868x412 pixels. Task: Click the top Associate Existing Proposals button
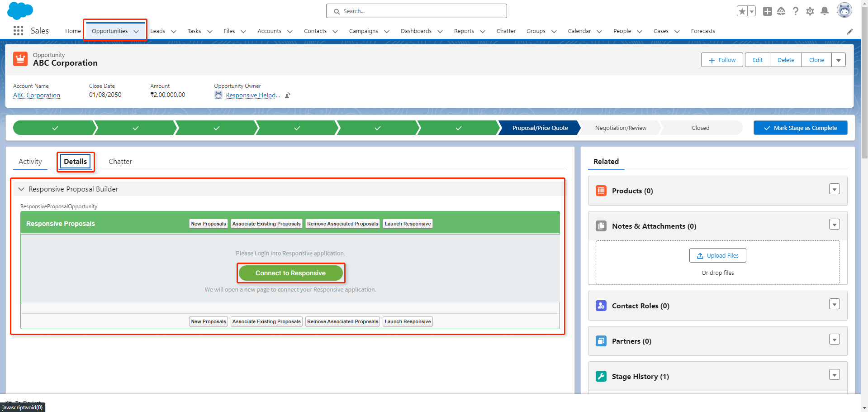[x=266, y=224]
